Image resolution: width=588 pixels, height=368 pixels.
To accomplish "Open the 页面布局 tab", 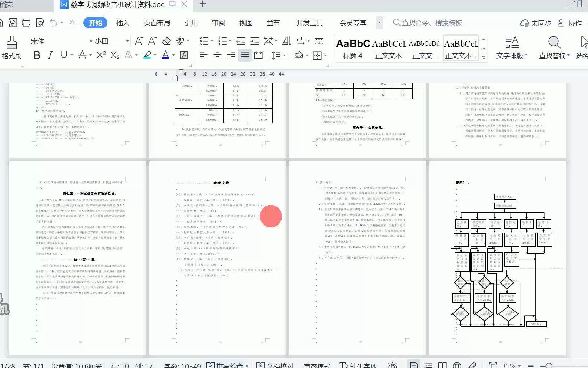I will tap(157, 23).
